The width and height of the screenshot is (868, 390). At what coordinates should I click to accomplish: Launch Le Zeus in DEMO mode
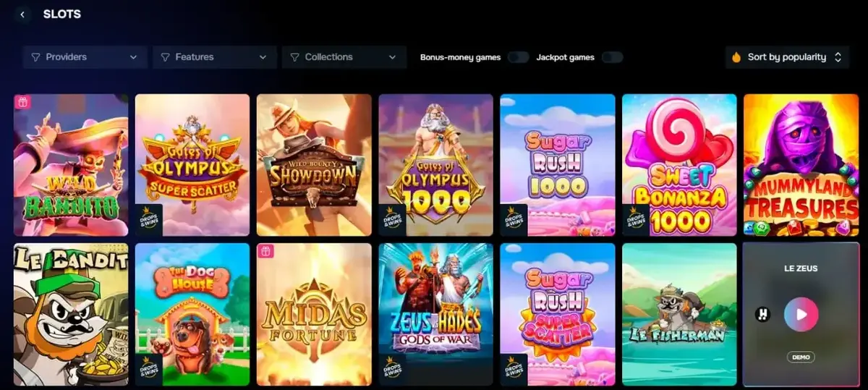click(801, 357)
